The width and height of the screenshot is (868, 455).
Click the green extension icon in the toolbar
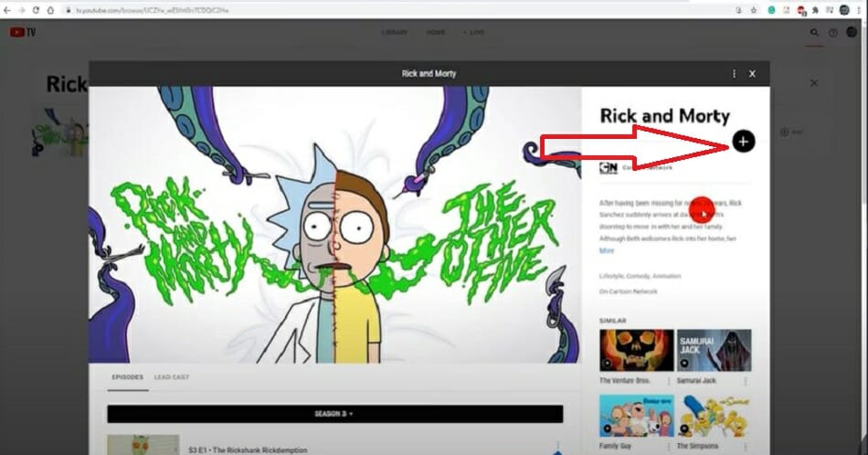point(771,10)
